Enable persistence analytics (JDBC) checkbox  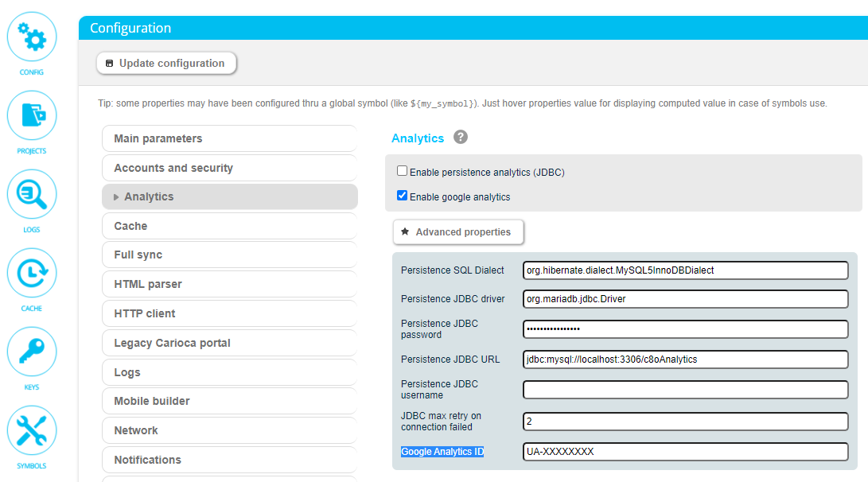403,171
